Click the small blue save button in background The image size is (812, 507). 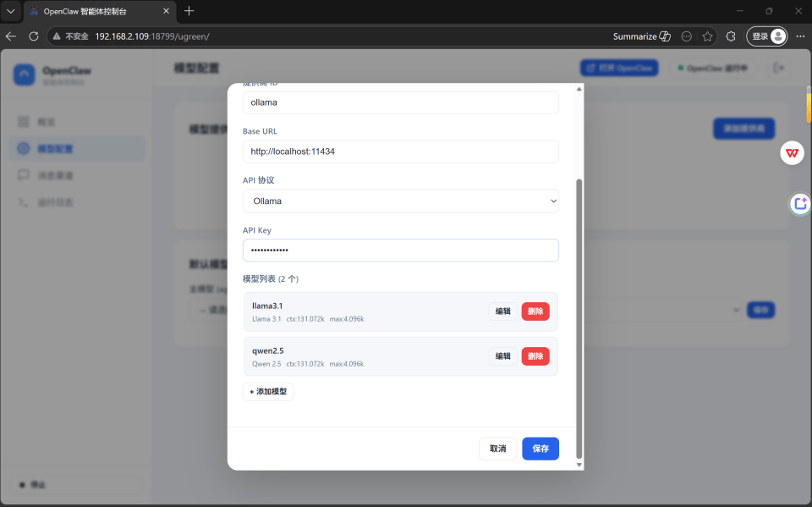[760, 310]
